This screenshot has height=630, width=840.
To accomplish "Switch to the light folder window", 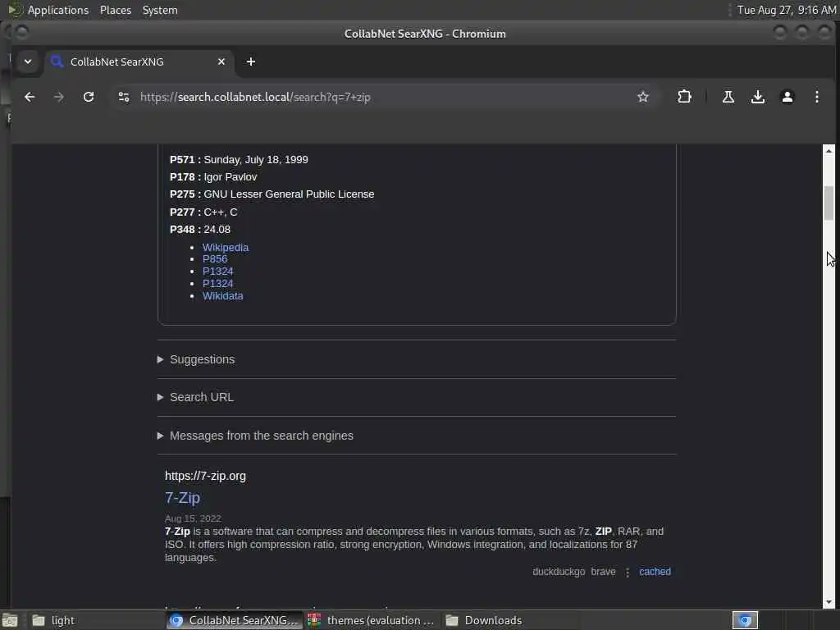I will (x=97, y=620).
